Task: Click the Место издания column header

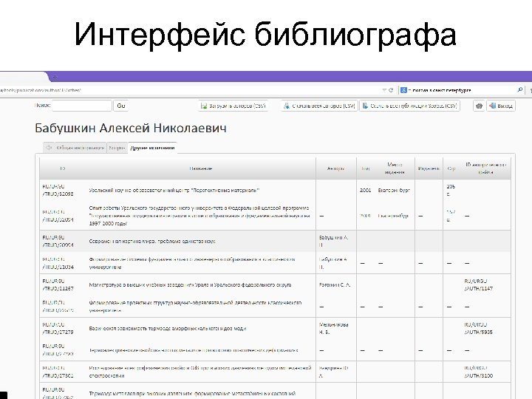Action: click(x=395, y=168)
